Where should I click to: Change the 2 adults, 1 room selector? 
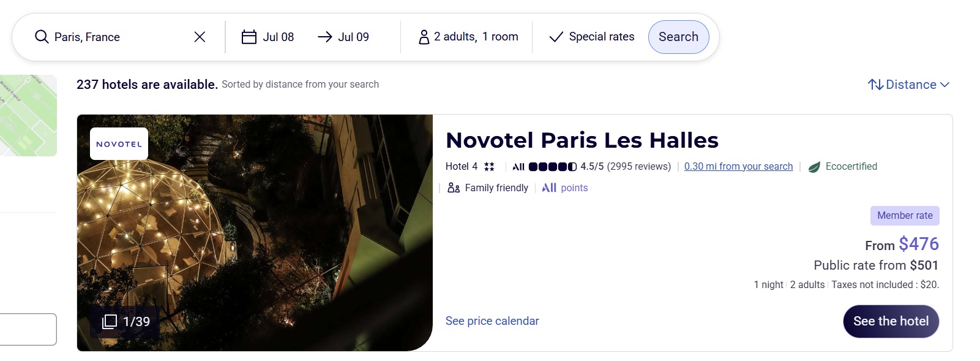[476, 37]
